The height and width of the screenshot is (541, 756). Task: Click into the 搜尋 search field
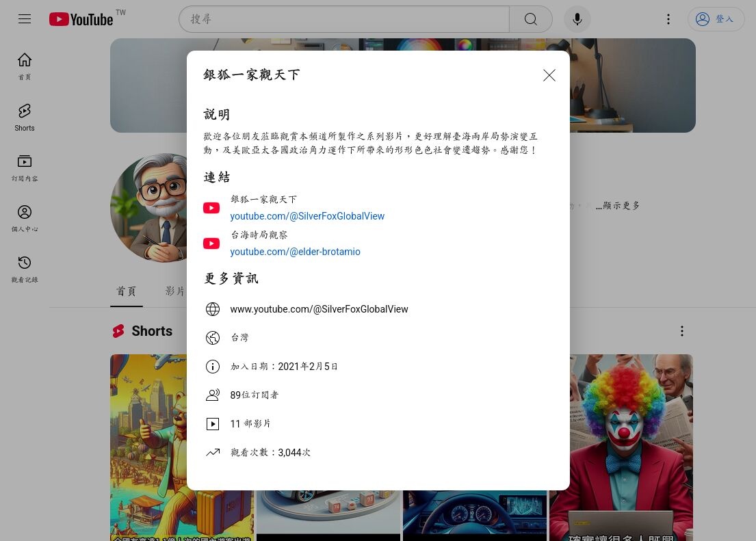point(344,19)
